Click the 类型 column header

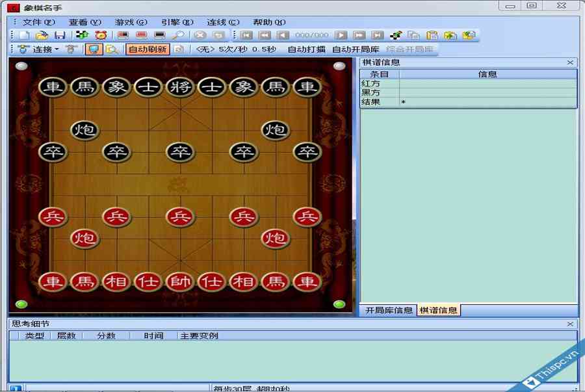pyautogui.click(x=34, y=335)
